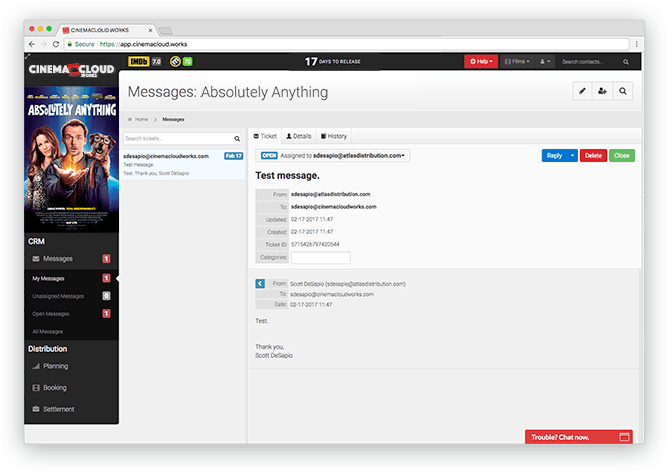This screenshot has height=471, width=668.
Task: Open the Trouble? Chat now widget
Action: pyautogui.click(x=580, y=437)
